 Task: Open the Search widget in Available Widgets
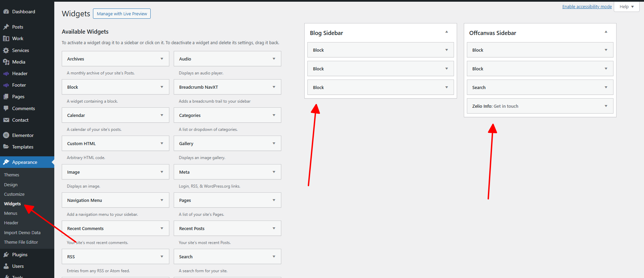tap(227, 257)
